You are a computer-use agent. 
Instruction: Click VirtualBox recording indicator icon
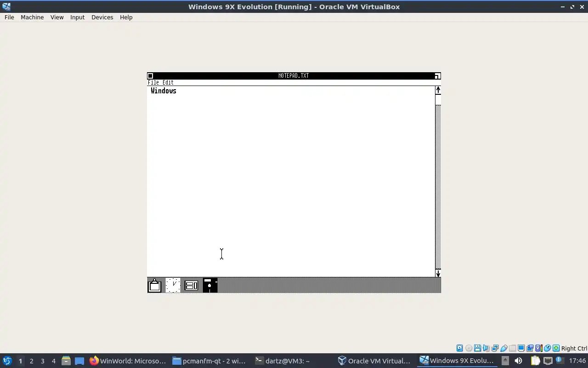pyautogui.click(x=530, y=348)
